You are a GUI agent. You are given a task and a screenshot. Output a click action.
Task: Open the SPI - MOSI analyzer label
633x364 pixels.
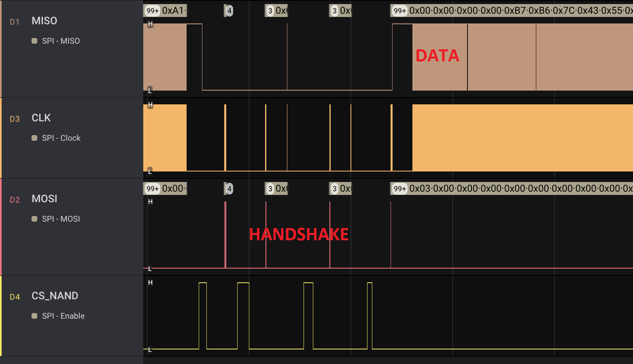click(x=61, y=219)
